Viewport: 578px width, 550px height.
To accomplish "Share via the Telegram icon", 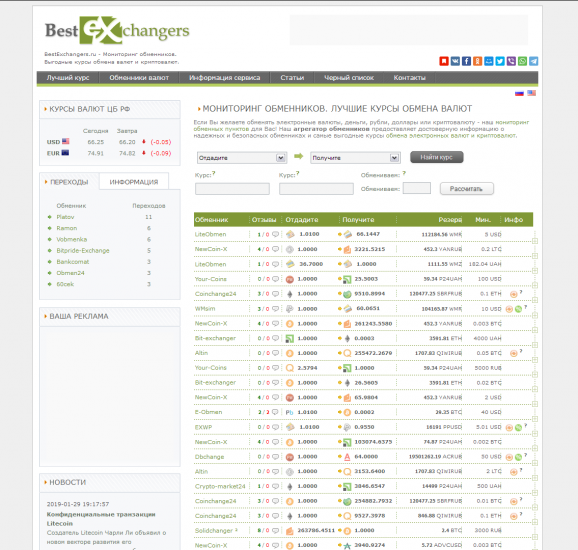I will point(533,61).
